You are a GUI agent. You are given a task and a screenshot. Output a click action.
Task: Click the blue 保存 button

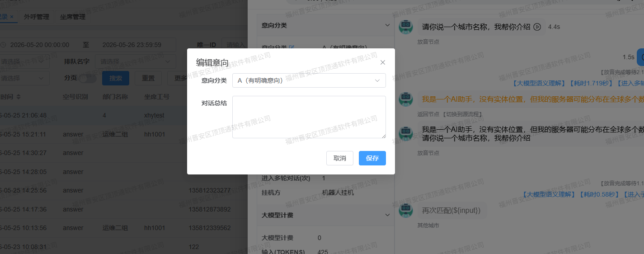[372, 158]
